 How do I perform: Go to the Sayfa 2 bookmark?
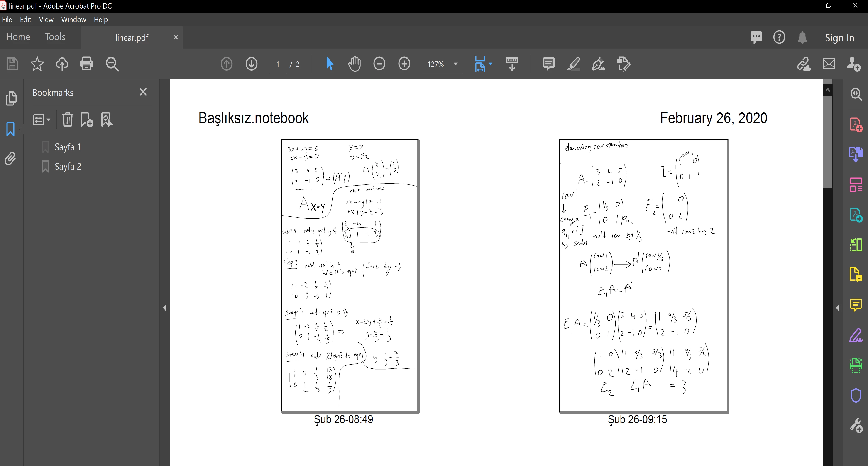pyautogui.click(x=68, y=166)
